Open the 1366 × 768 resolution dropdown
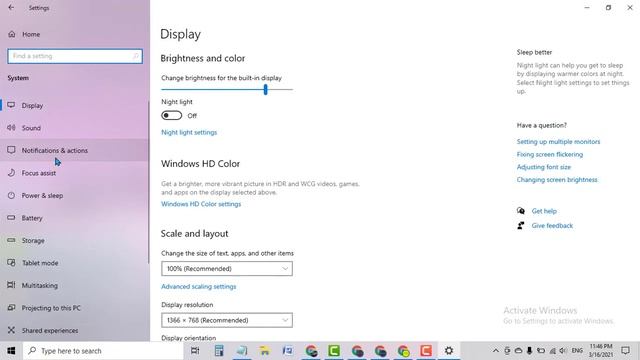 (227, 320)
